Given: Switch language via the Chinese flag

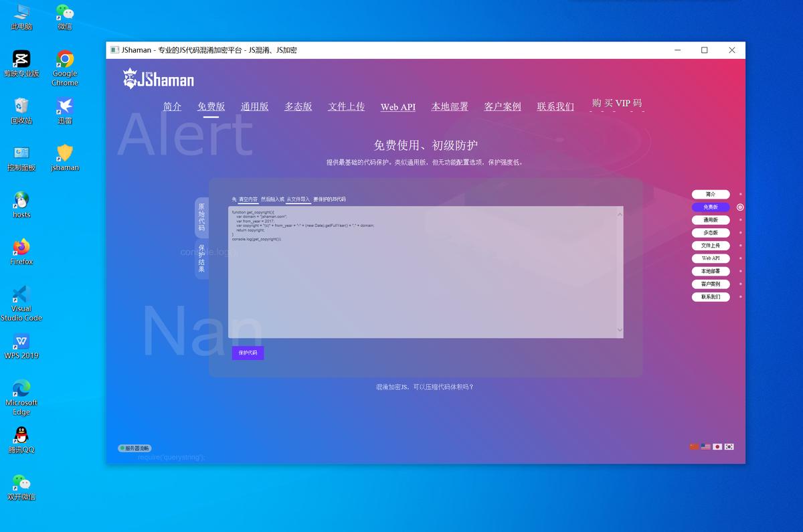Looking at the screenshot, I should pos(694,446).
